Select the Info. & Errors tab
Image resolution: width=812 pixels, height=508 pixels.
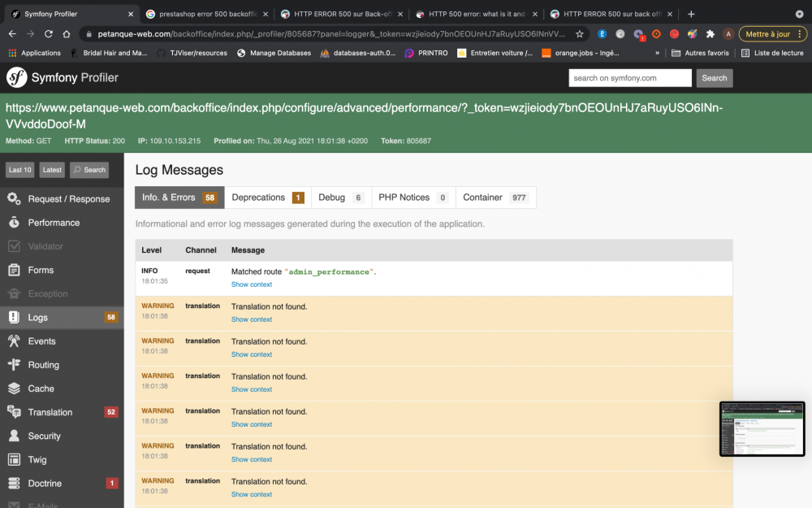179,198
